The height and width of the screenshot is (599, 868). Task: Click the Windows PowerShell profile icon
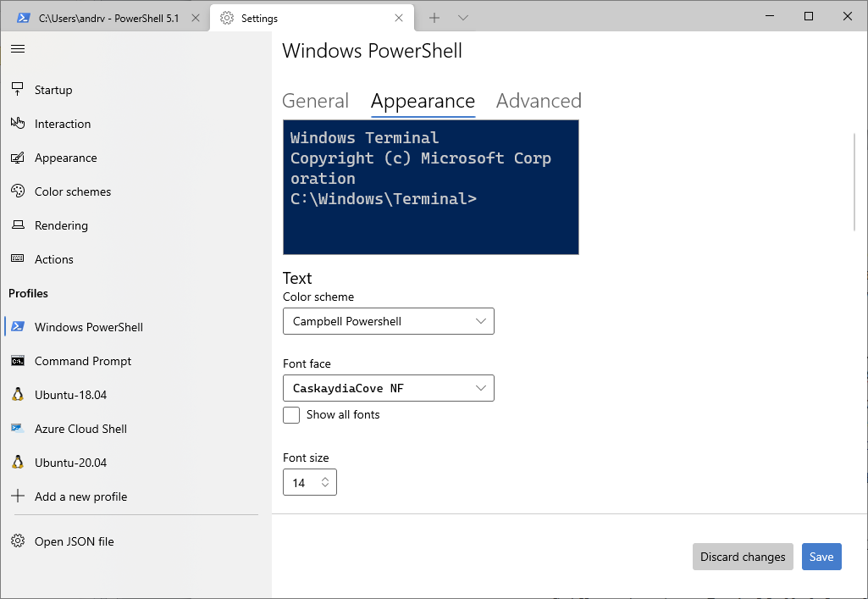[x=18, y=327]
